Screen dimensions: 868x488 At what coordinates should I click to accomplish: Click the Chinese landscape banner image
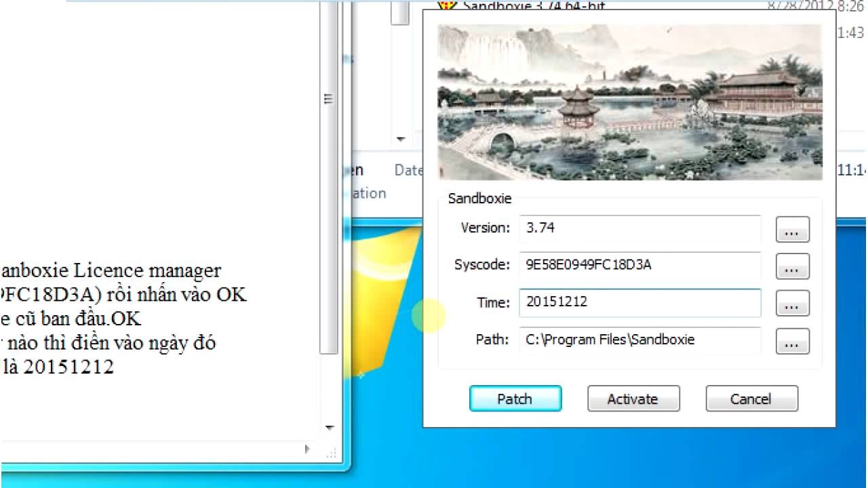coord(629,102)
